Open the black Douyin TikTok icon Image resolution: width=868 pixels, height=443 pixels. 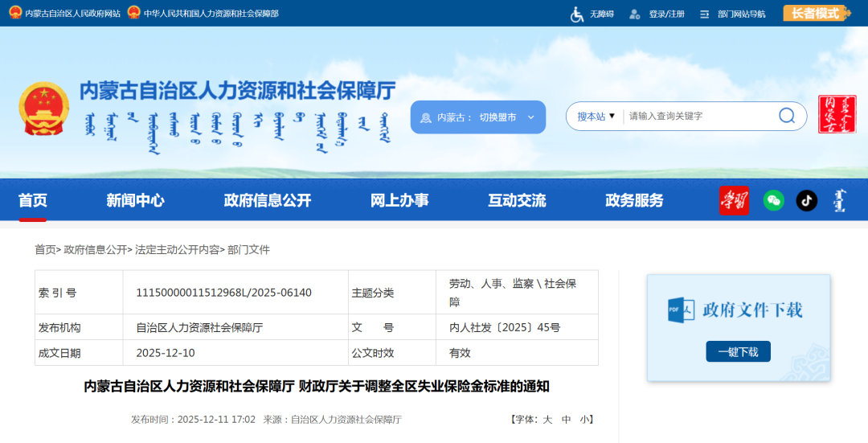coord(807,200)
